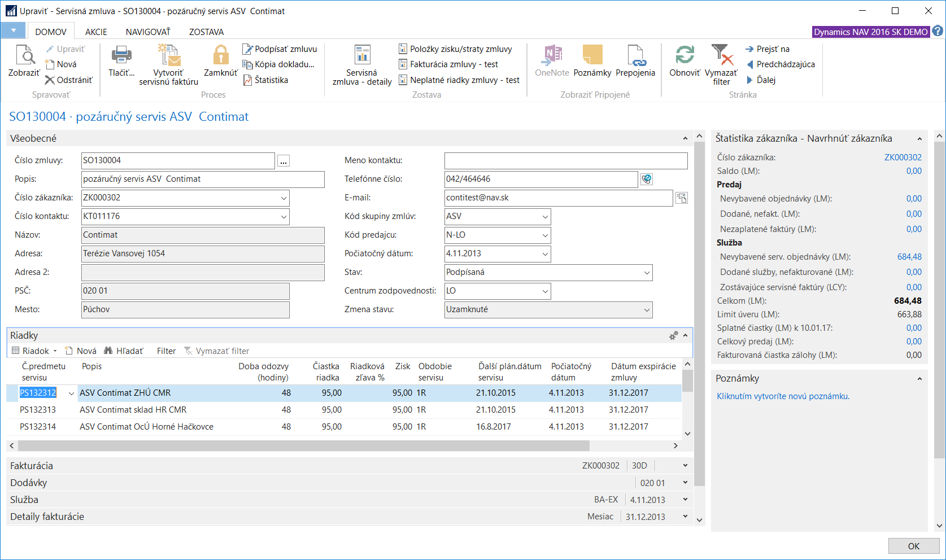Open application menu blue dropdown button
This screenshot has height=560, width=946.
pos(13,30)
